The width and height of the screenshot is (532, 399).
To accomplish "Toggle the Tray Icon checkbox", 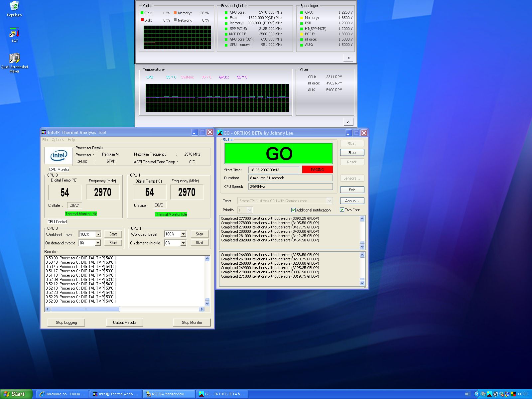I will [x=342, y=210].
